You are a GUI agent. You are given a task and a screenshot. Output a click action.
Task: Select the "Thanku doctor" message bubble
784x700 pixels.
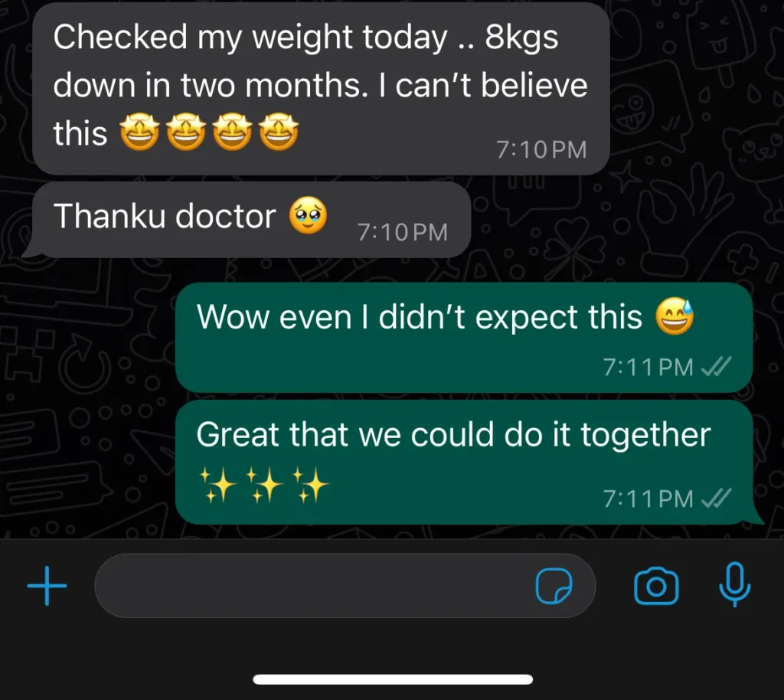[x=251, y=220]
